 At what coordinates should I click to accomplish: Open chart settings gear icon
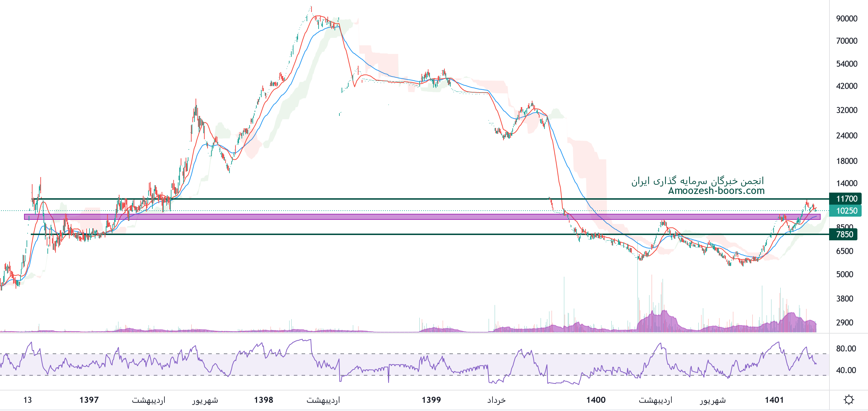click(849, 400)
